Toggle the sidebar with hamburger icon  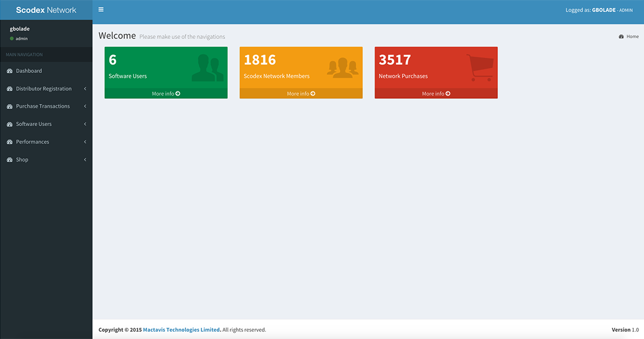[x=101, y=10]
